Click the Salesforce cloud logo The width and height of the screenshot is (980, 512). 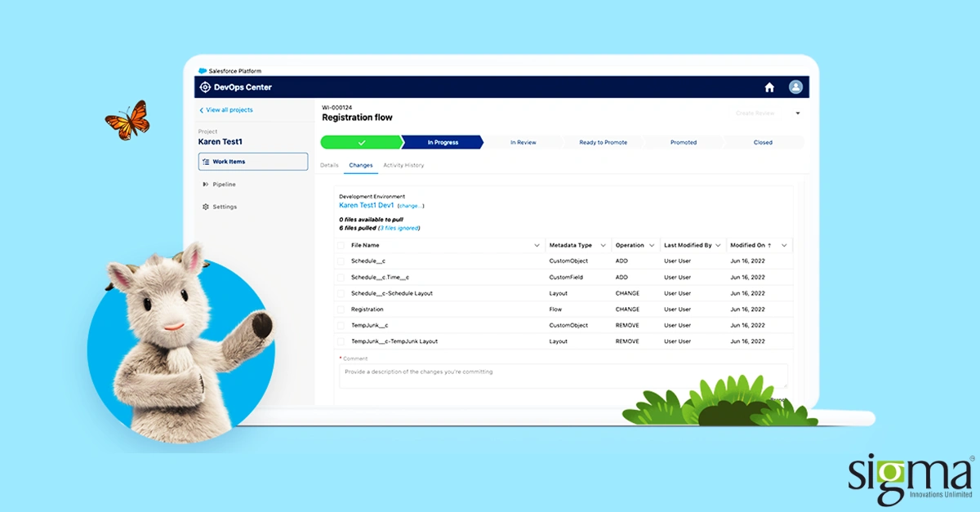click(x=203, y=71)
